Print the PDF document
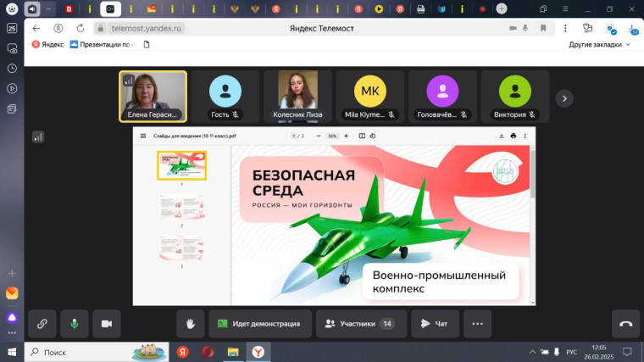Viewport: 644px width, 362px height. 514,136
